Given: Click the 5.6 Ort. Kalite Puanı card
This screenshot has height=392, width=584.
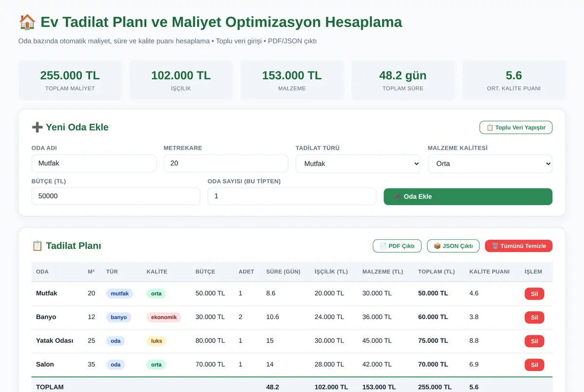Looking at the screenshot, I should 514,80.
